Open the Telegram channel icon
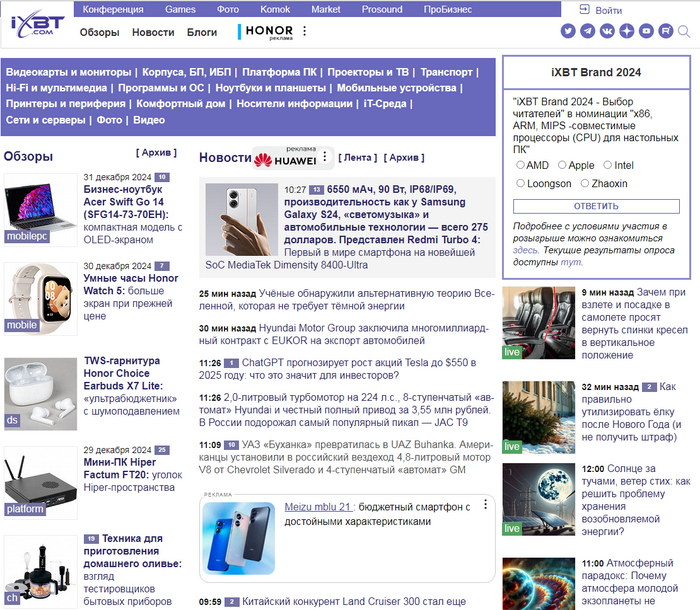The height and width of the screenshot is (610, 700). pos(588,31)
